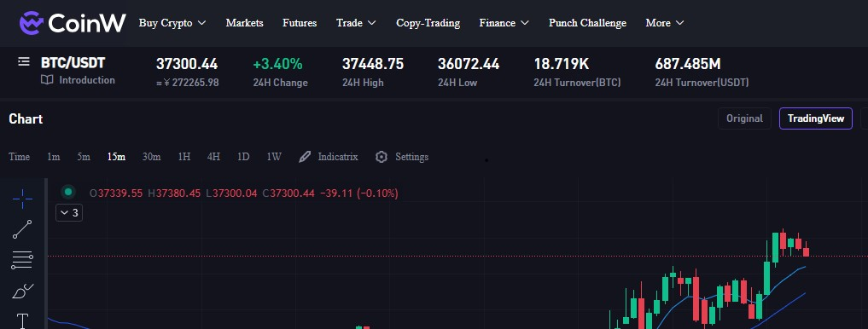Open the Markets menu item
This screenshot has width=868, height=329.
coord(245,23)
